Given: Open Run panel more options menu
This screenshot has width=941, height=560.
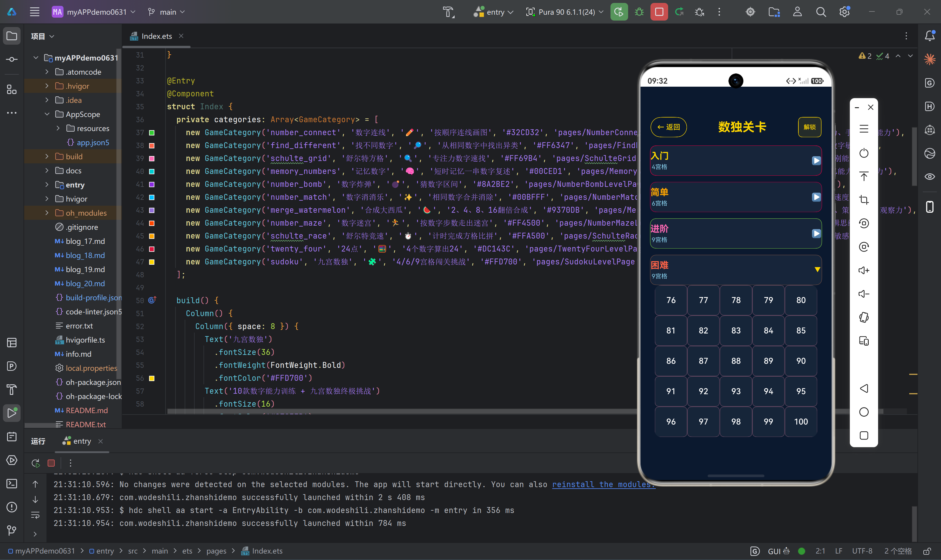Looking at the screenshot, I should [x=70, y=463].
